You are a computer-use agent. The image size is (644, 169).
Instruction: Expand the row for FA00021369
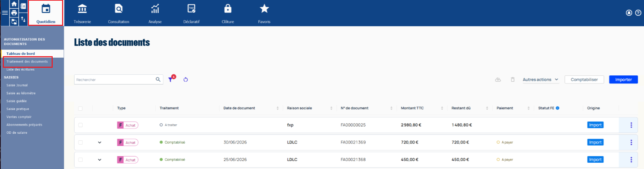click(100, 142)
